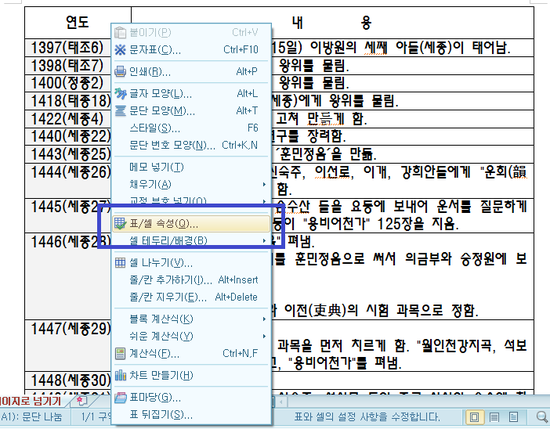This screenshot has width=550, height=429.
Task: Select 표/셀 속성 table properties
Action: click(x=191, y=223)
